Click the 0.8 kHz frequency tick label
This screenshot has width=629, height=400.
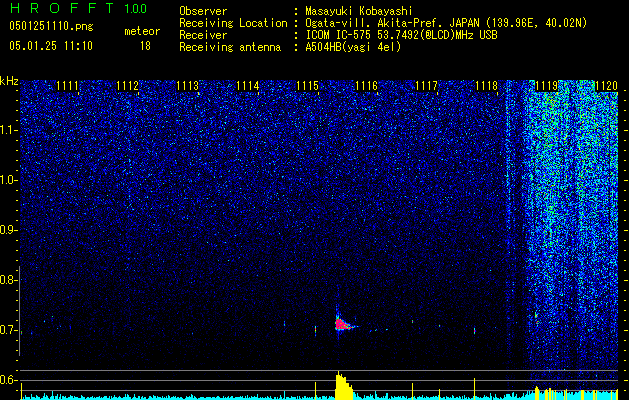pos(8,280)
